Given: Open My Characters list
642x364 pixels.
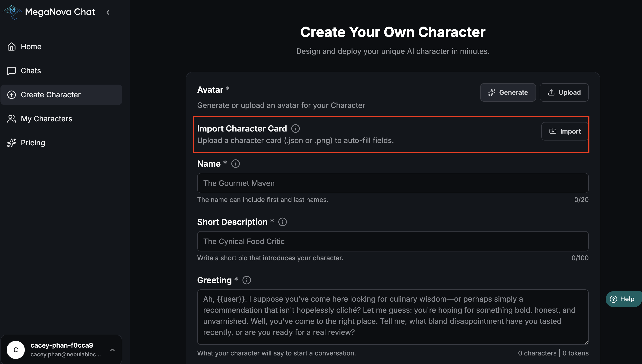Looking at the screenshot, I should coord(46,119).
